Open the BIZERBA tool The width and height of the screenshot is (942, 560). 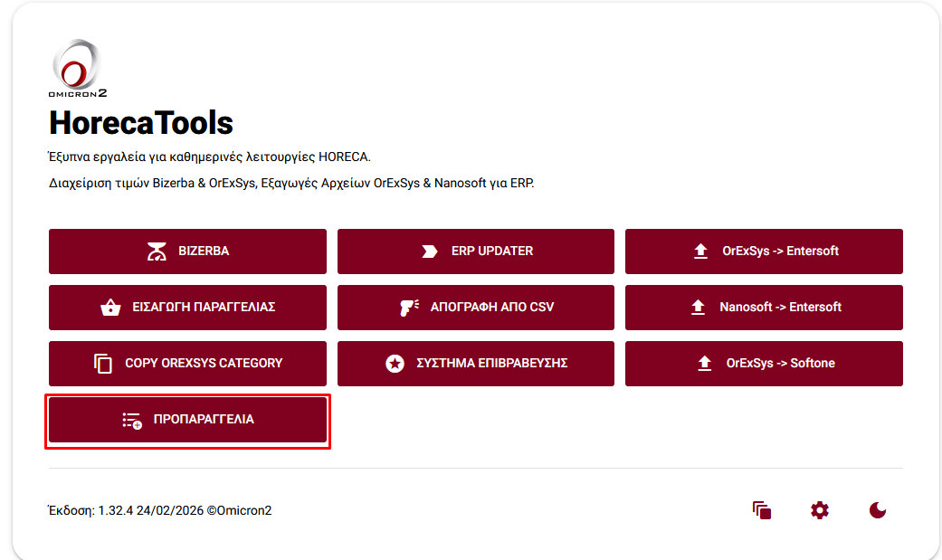[204, 252]
